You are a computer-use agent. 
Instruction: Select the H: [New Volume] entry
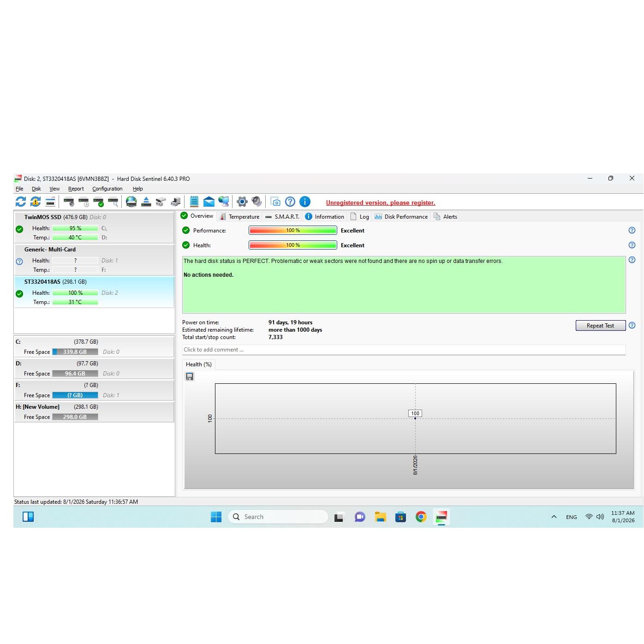94,411
